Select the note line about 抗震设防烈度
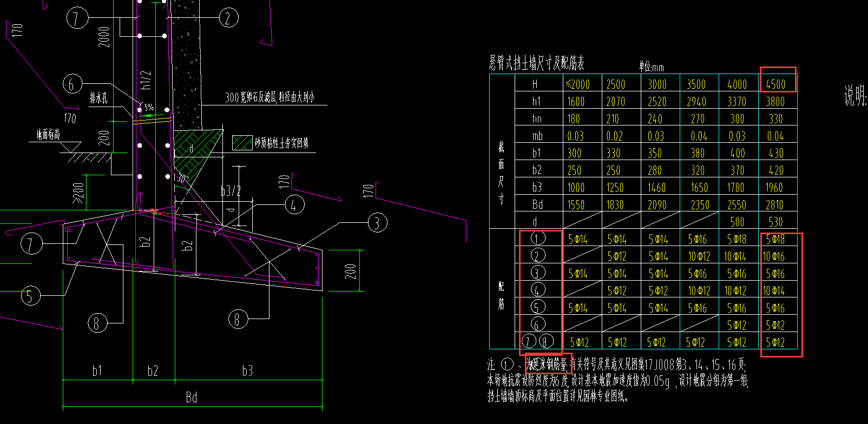 coord(617,381)
